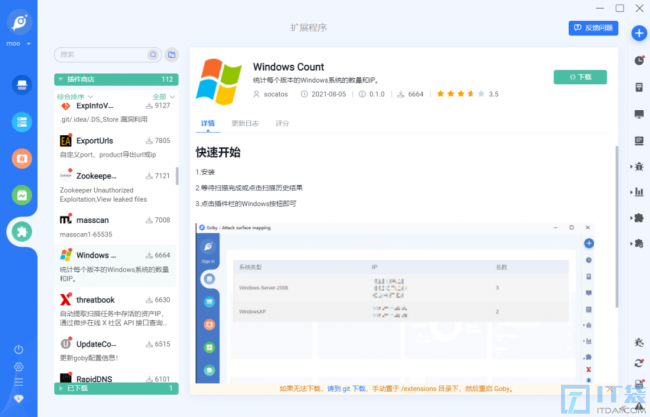Click the green 下载 download button
Image resolution: width=650 pixels, height=417 pixels.
pyautogui.click(x=580, y=77)
